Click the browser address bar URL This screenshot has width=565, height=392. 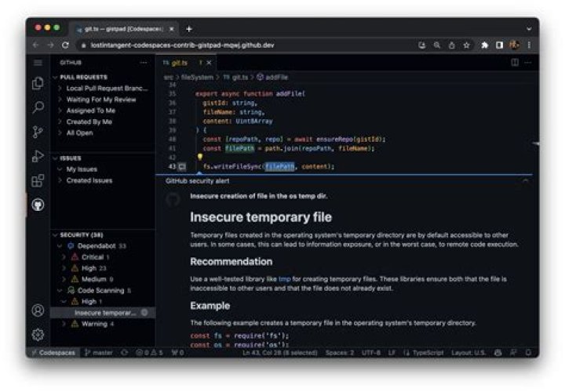[182, 45]
